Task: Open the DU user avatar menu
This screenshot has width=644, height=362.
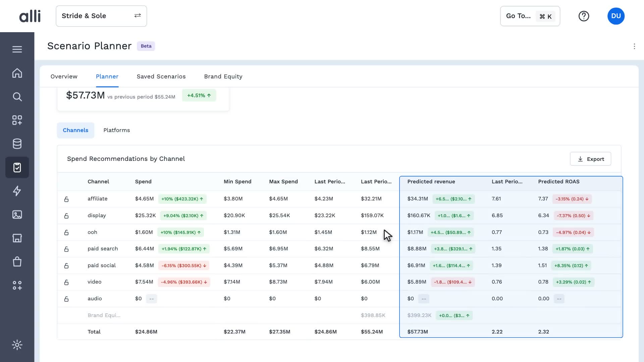Action: pyautogui.click(x=616, y=16)
